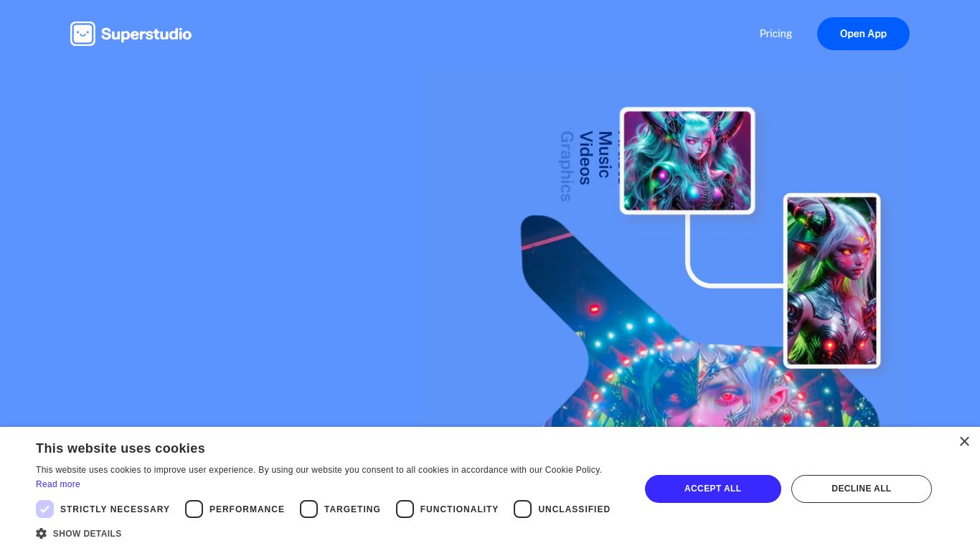Click the Superstudio smiley logo icon
The height and width of the screenshot is (551, 980).
[83, 34]
